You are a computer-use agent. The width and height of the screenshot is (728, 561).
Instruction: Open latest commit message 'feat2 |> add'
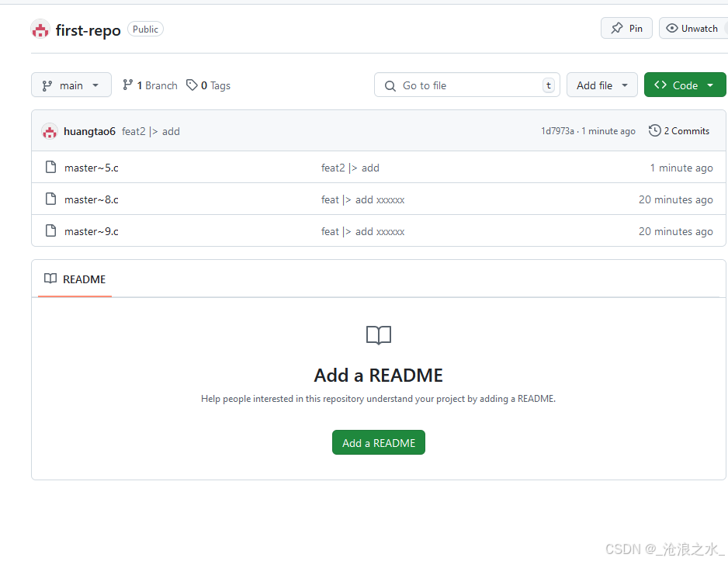[151, 131]
